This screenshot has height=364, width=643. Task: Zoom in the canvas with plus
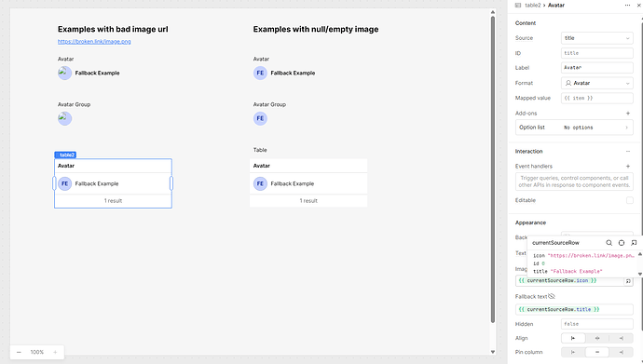(55, 352)
